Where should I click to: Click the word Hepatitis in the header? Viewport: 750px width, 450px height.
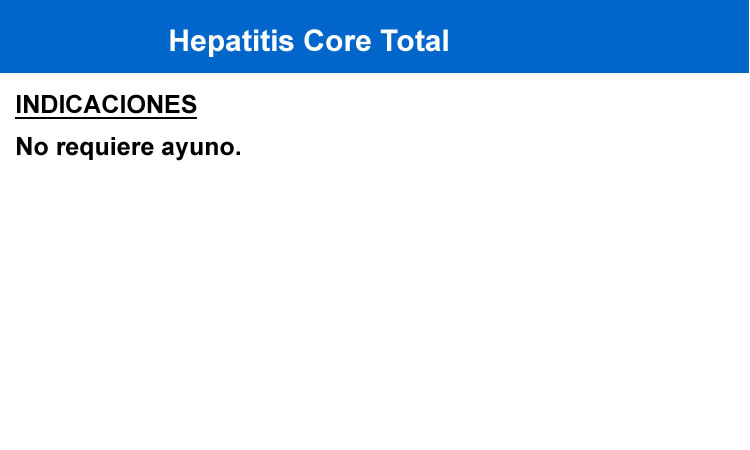(231, 42)
